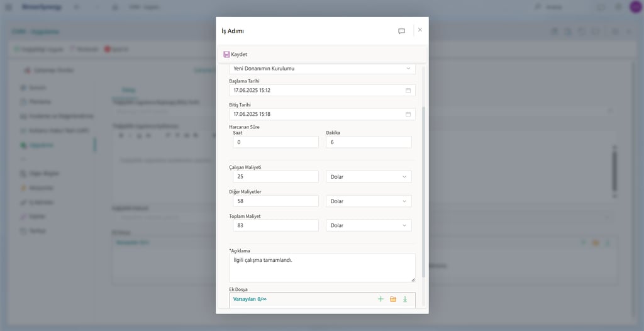Open the Ek Dosya folder icon
644x331 pixels.
click(x=393, y=299)
